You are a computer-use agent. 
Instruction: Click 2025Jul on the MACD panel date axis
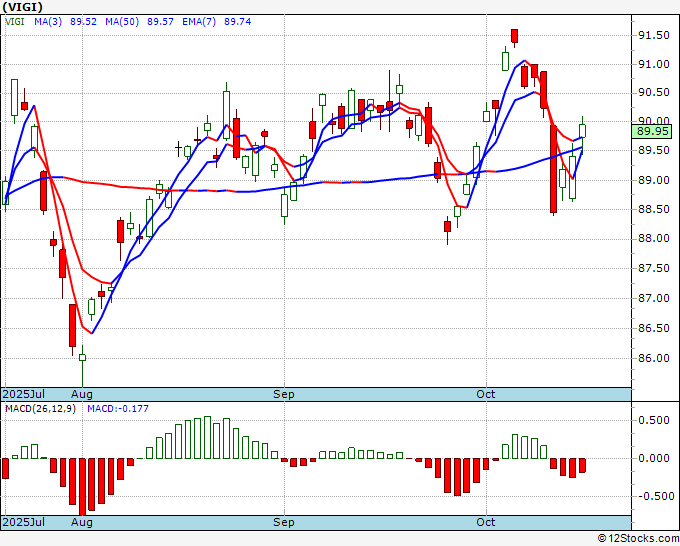(23, 522)
